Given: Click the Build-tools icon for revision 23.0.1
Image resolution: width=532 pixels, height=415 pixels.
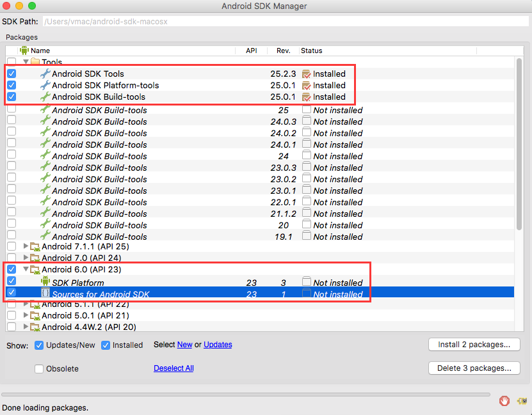Looking at the screenshot, I should [x=45, y=191].
